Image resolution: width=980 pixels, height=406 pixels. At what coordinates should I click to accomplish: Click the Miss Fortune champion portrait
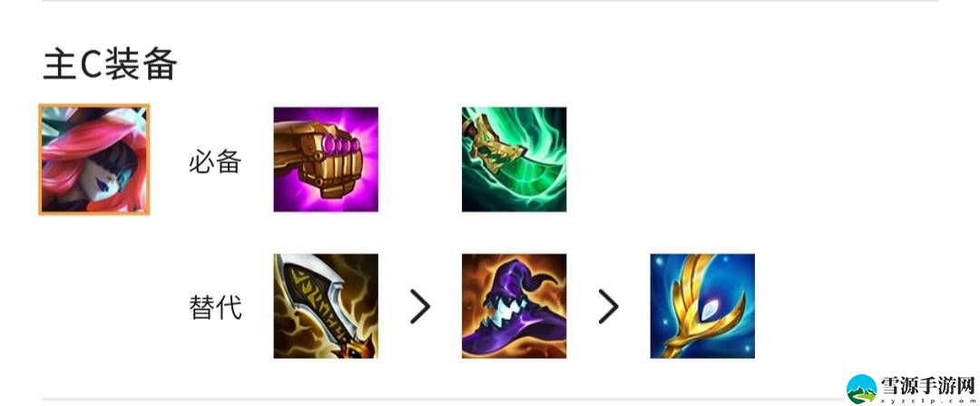click(94, 160)
